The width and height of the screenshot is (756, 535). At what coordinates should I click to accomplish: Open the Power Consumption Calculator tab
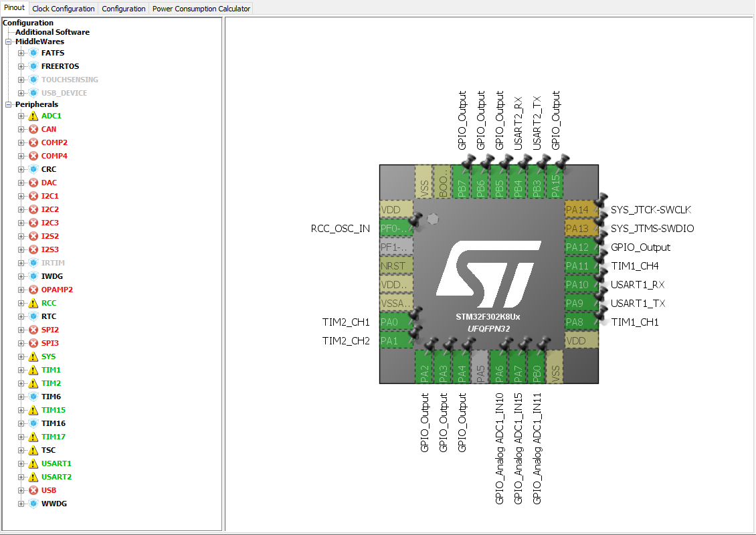[x=201, y=9]
